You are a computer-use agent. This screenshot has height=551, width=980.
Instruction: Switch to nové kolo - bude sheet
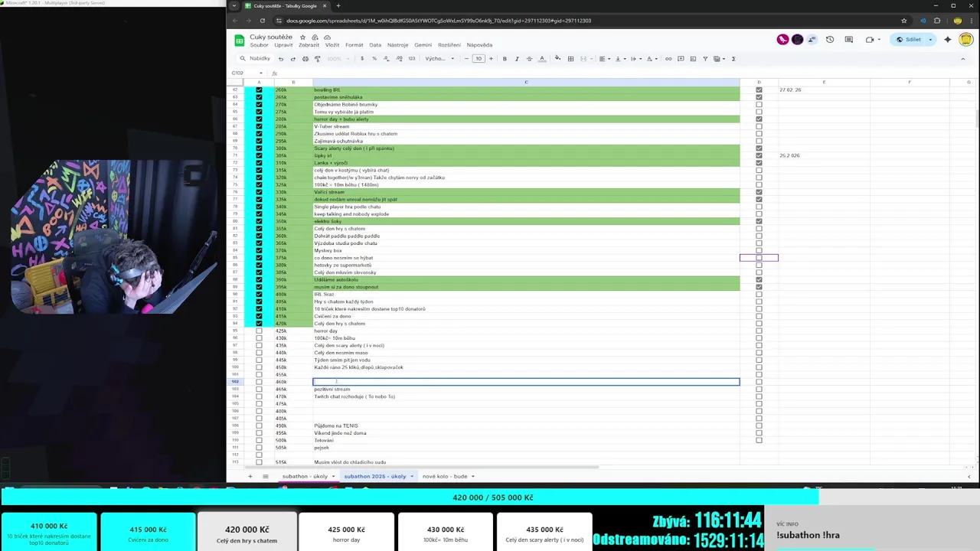(x=445, y=476)
